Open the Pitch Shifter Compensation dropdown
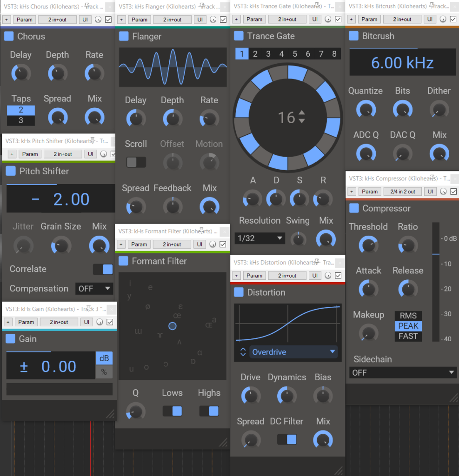 coord(94,289)
